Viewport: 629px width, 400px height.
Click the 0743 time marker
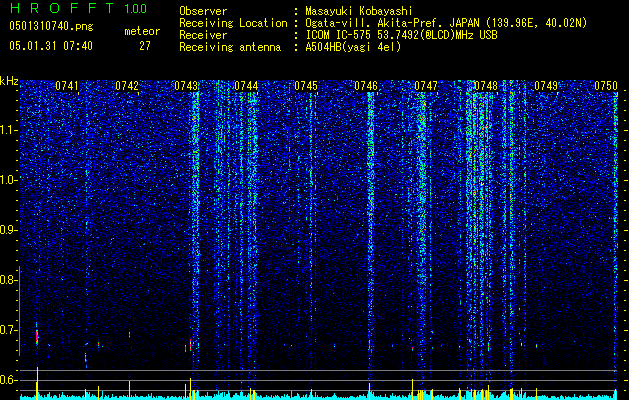187,85
